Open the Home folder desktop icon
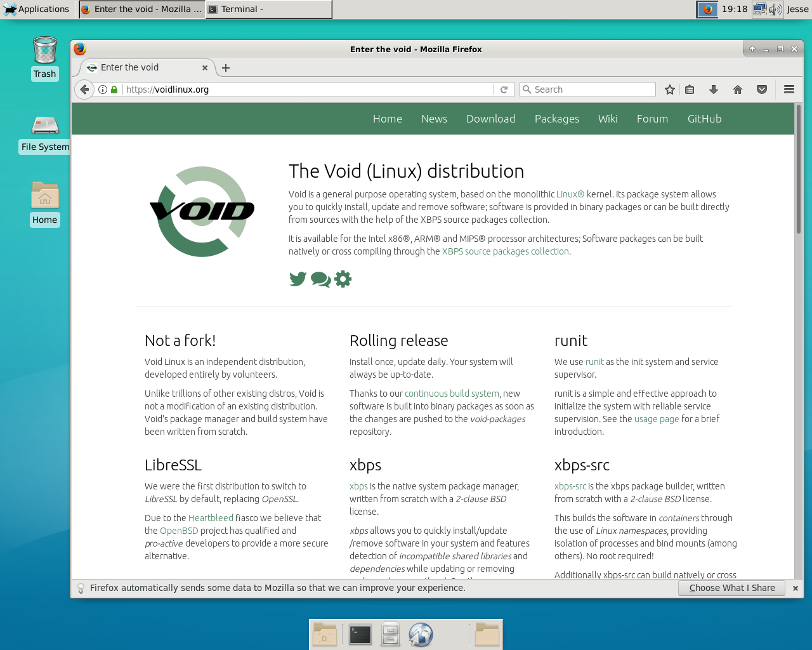This screenshot has width=812, height=650. (x=44, y=204)
